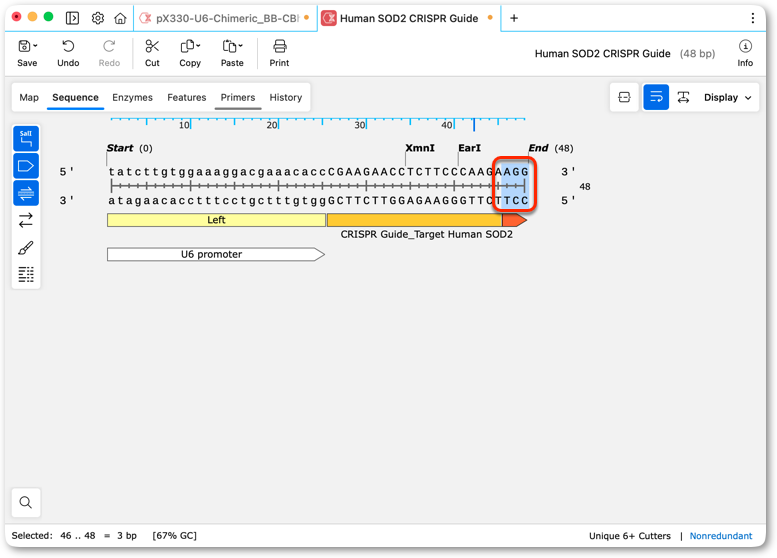This screenshot has width=777, height=558.
Task: Click the highlighted AGG bases in top strand
Action: pyautogui.click(x=516, y=171)
